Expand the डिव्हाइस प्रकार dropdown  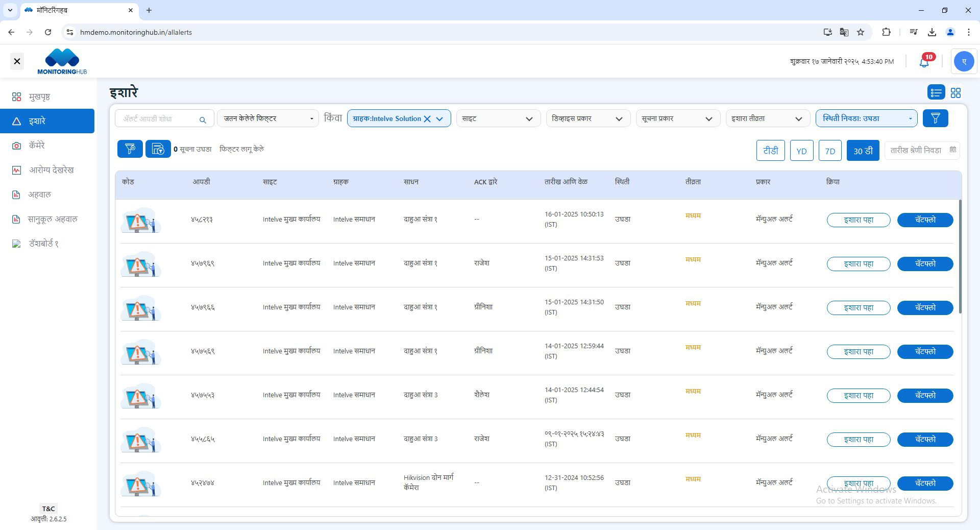click(587, 118)
